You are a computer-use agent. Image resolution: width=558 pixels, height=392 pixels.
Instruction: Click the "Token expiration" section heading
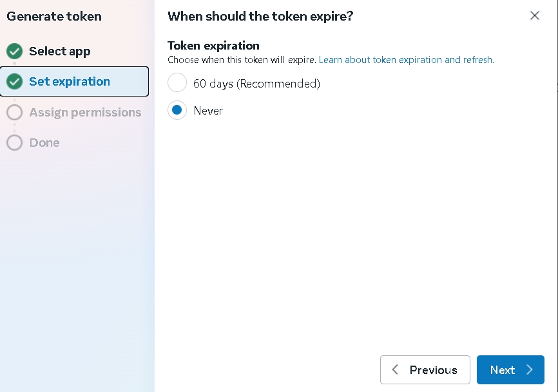213,46
